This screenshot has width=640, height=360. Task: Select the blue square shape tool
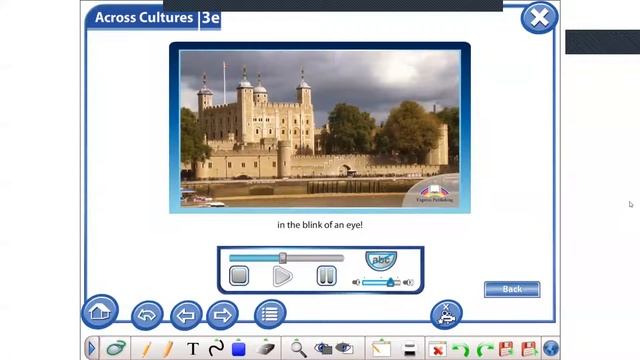pos(239,349)
